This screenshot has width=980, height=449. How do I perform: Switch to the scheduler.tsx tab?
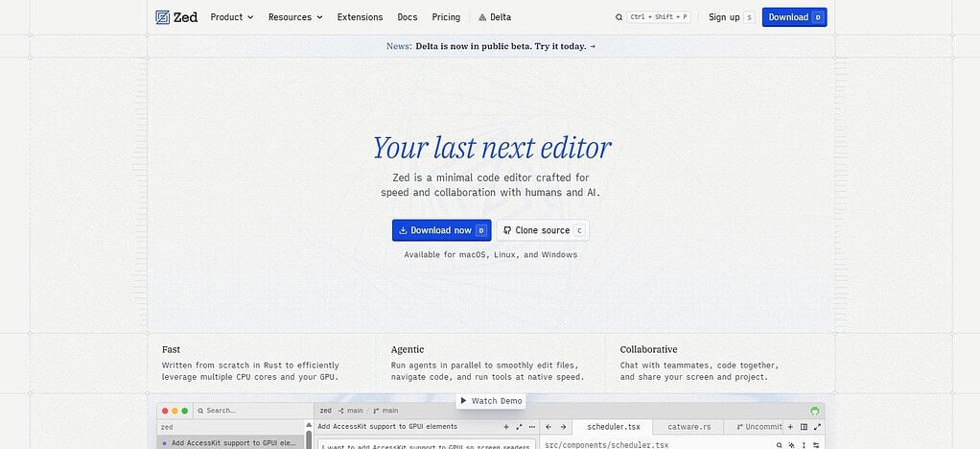pos(613,427)
